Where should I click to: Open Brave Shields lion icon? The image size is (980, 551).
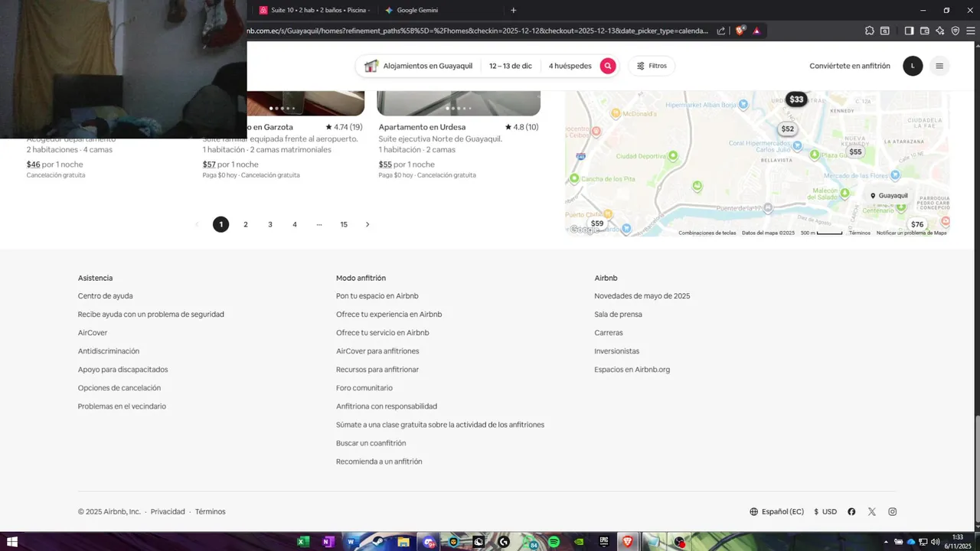click(x=740, y=31)
